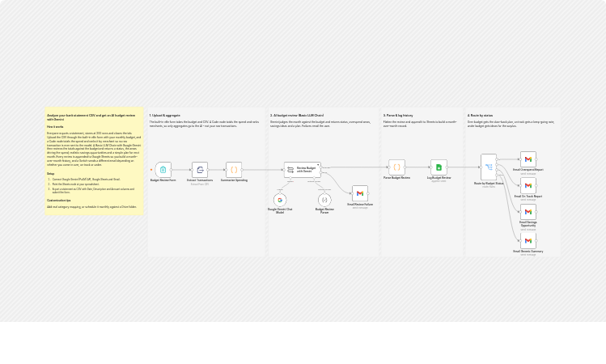Click the yellow overview sticky note

click(x=94, y=161)
